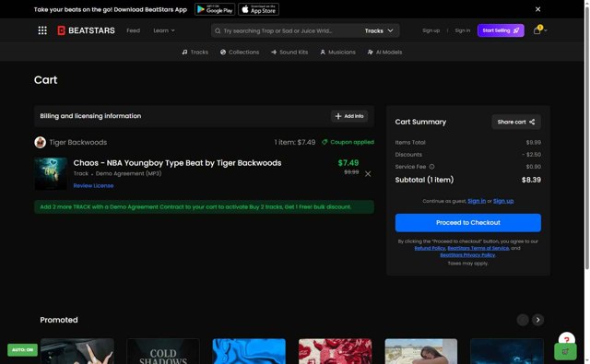
Task: Open the Review License link
Action: click(x=93, y=185)
